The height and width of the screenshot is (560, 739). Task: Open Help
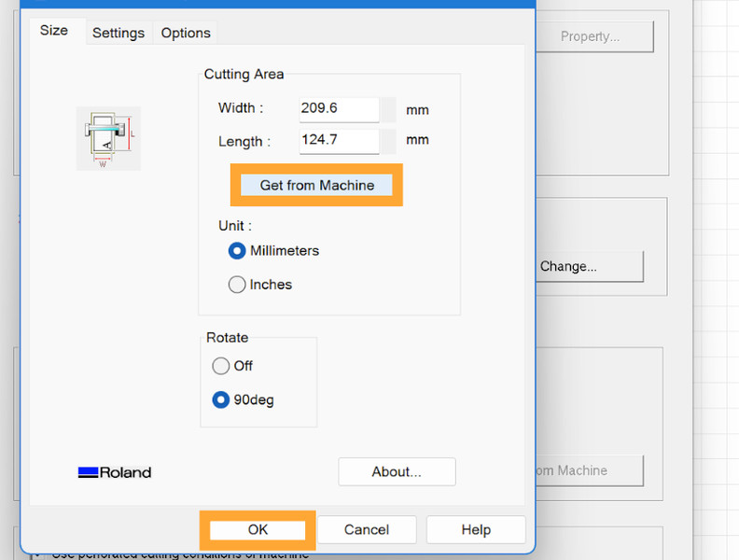tap(476, 530)
